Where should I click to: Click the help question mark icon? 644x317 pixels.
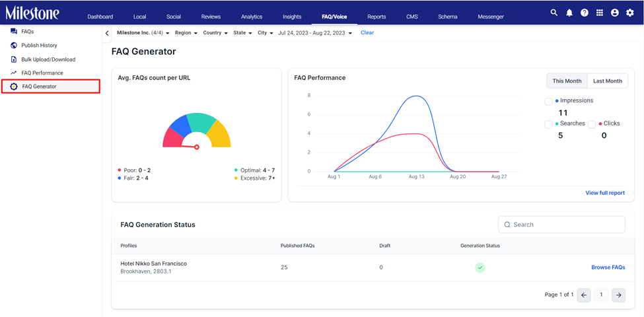585,13
